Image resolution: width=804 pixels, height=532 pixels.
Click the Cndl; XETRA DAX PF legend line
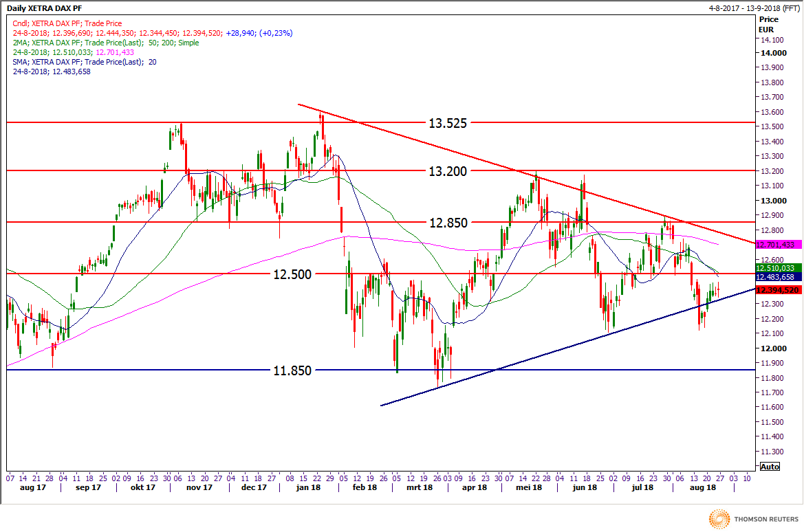tap(67, 23)
